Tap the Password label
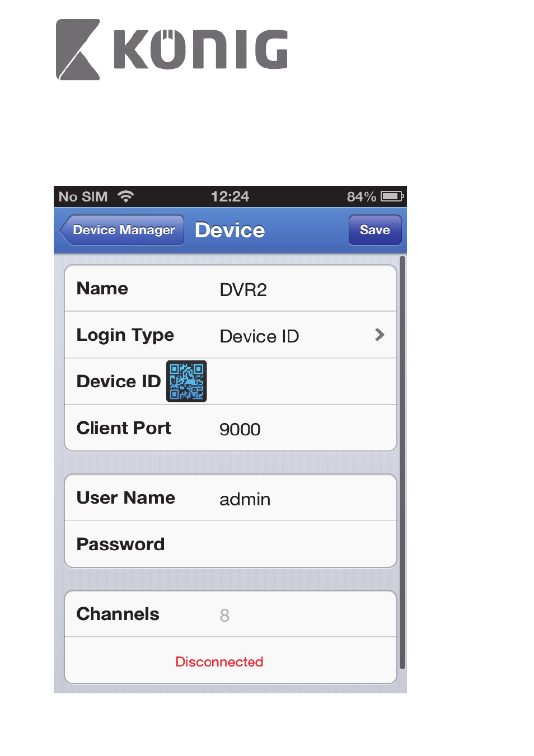The width and height of the screenshot is (534, 756). tap(121, 544)
